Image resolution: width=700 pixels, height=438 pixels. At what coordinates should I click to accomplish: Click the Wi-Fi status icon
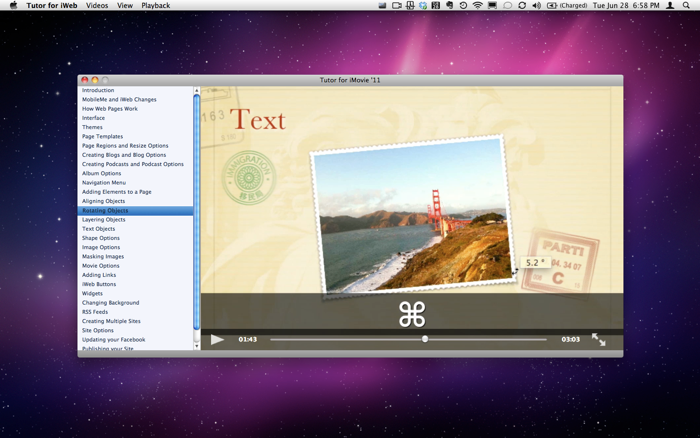click(x=477, y=6)
